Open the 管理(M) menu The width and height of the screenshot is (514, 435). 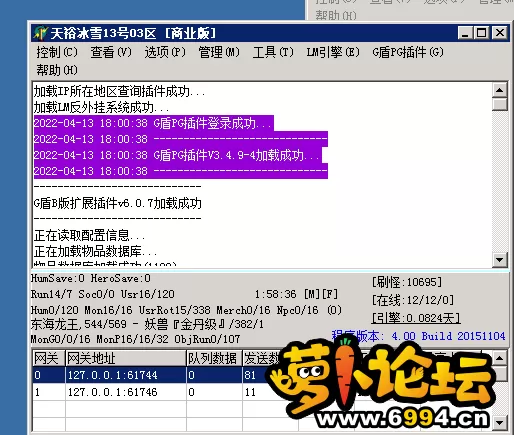pos(219,52)
